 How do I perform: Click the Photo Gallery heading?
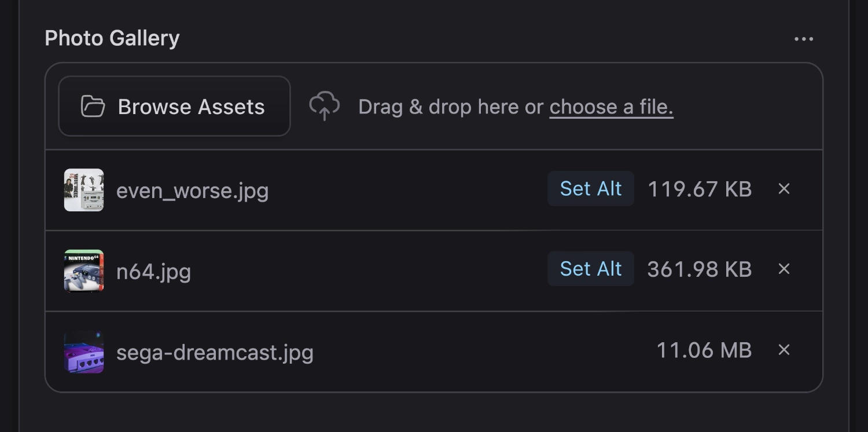coord(113,38)
